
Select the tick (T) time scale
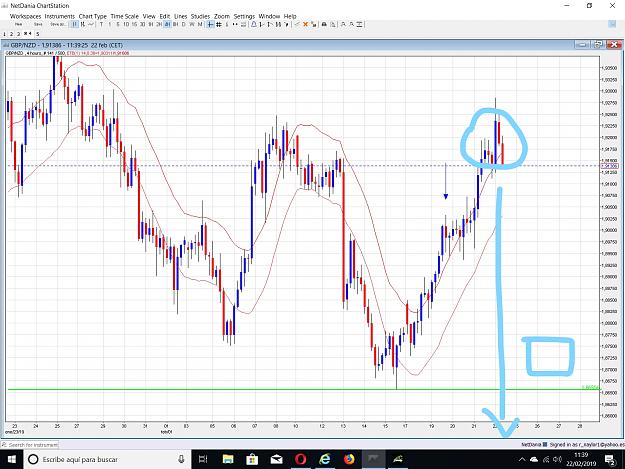click(101, 24)
